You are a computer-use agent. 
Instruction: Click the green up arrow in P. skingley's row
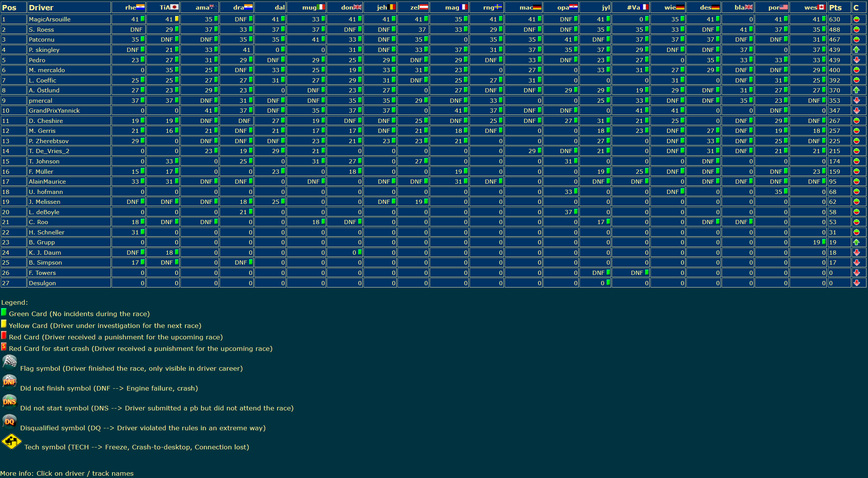[857, 50]
